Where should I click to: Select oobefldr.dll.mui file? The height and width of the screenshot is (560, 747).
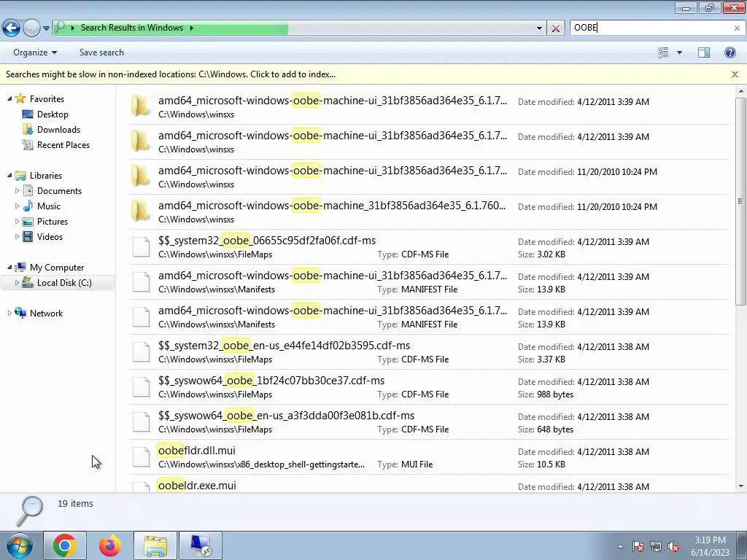click(428, 456)
